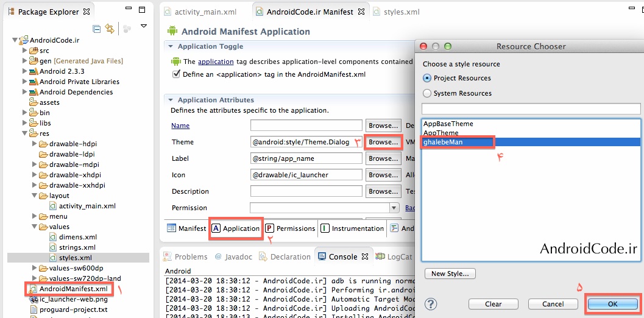
Task: Collapse the Application Attributes section
Action: click(170, 100)
